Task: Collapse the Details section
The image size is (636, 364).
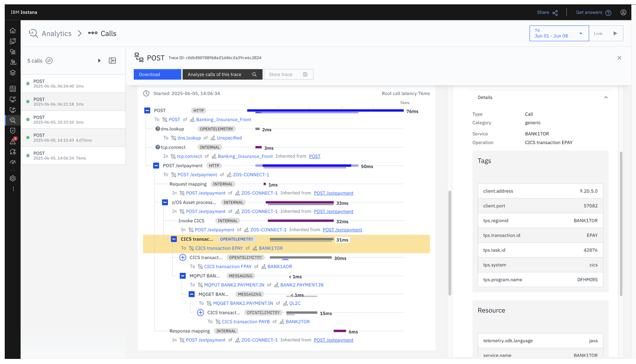Action: [606, 98]
